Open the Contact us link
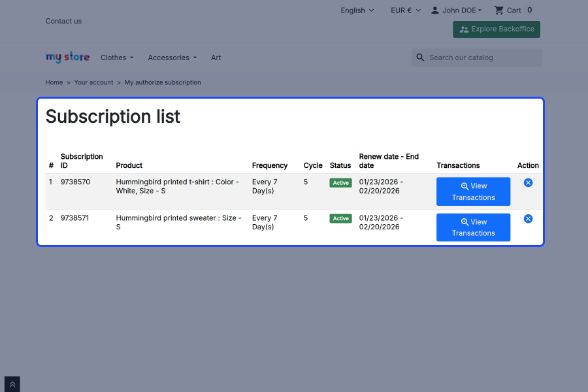Screen dimensions: 588x392 coord(63,21)
